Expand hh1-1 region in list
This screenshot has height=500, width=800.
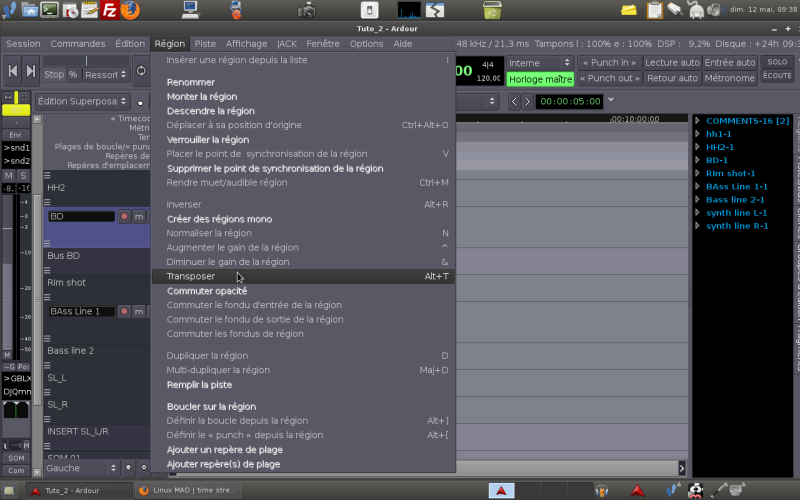tap(697, 134)
